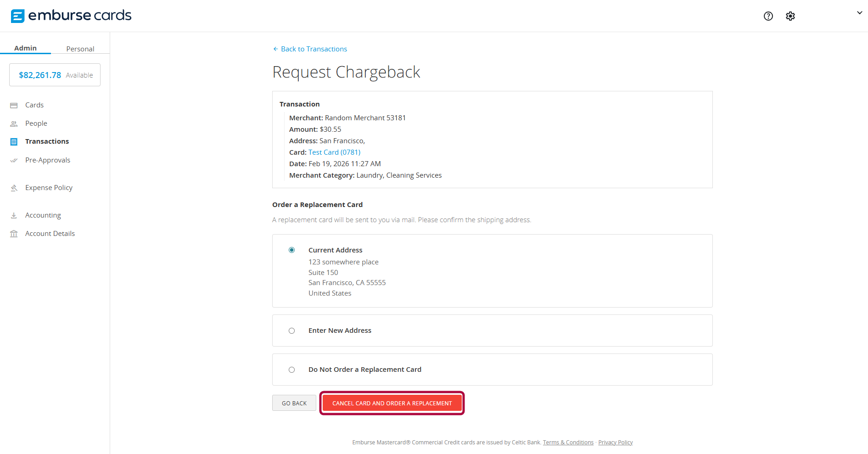Open the Test Card (0781) link
Image resolution: width=868 pixels, height=454 pixels.
(334, 152)
